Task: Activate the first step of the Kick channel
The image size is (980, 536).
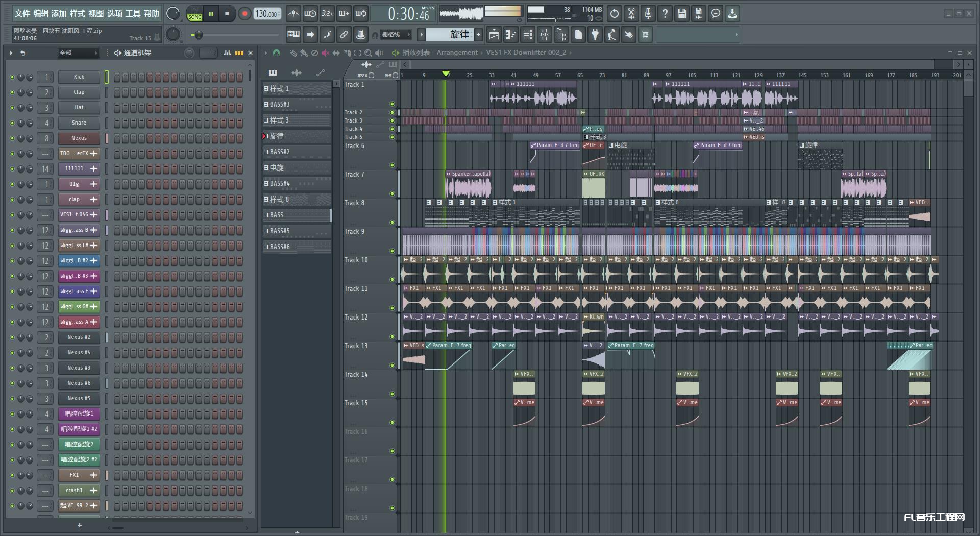Action: [117, 77]
